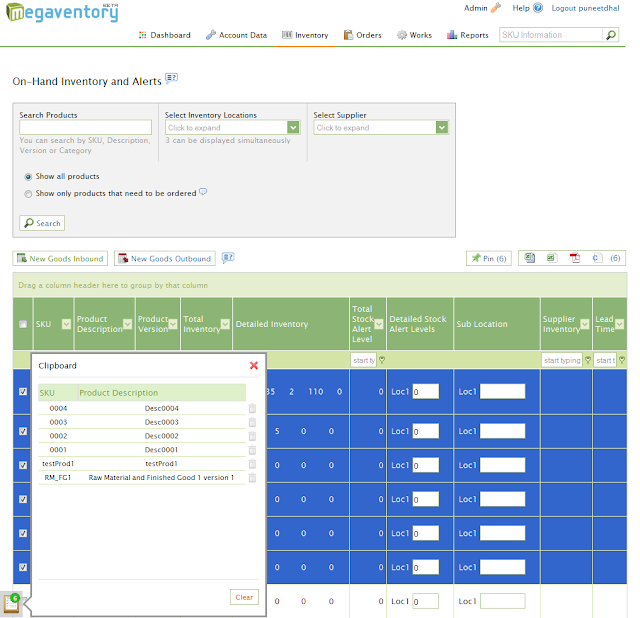Delete SKU 0001 from clipboard
Viewport: 640px width, 618px height.
(252, 450)
